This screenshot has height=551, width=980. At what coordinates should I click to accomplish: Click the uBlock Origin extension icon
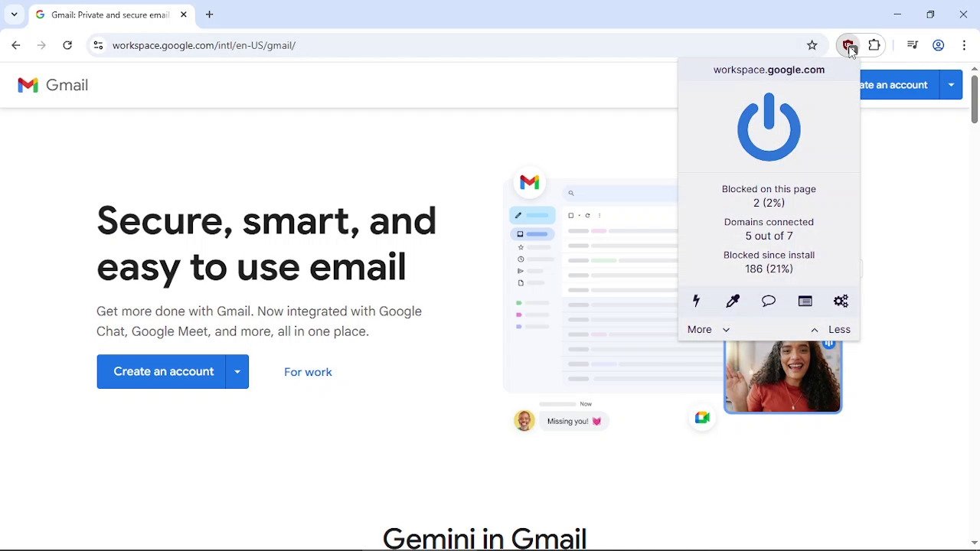point(848,45)
